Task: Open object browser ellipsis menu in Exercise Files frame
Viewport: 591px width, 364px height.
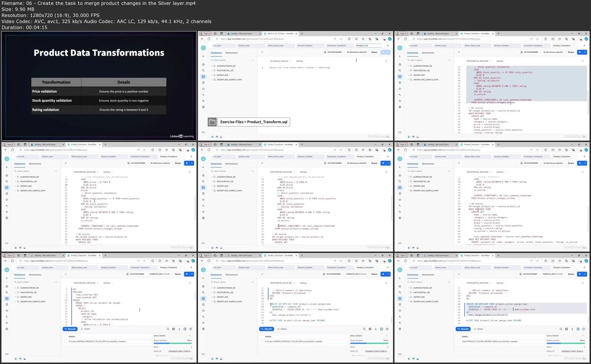Action: click(x=253, y=60)
